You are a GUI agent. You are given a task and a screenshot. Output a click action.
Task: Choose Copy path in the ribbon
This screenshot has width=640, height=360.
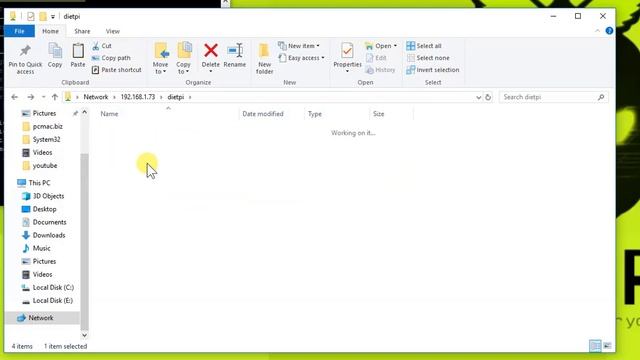[x=111, y=58]
